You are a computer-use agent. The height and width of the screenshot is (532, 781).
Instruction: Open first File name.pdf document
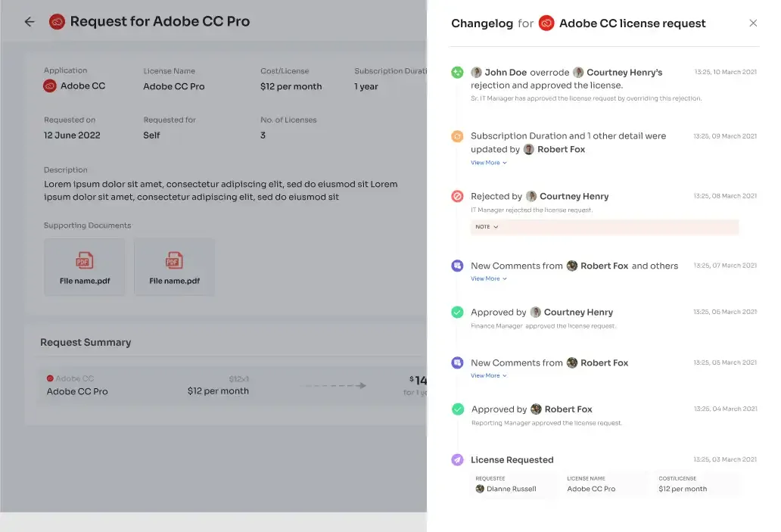pos(85,267)
